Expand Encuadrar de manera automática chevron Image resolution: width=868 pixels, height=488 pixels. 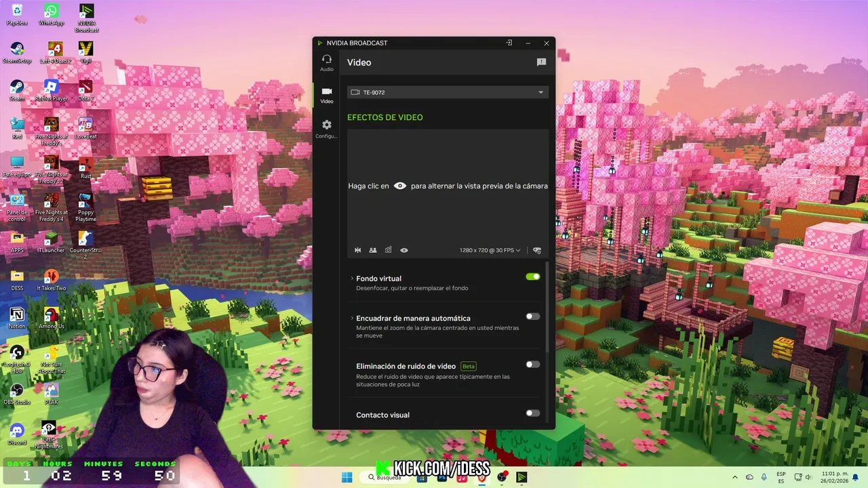pyautogui.click(x=352, y=318)
